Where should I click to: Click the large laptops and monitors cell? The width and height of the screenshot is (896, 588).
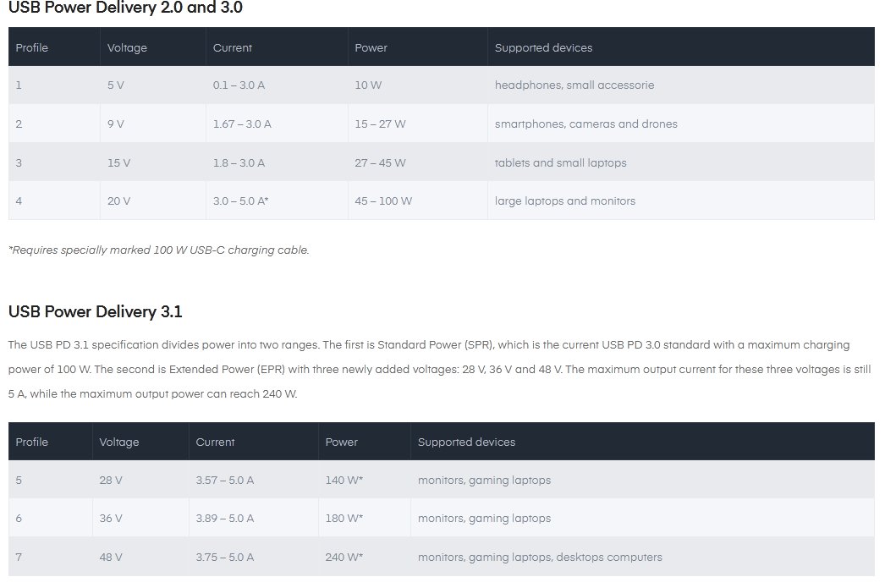[564, 201]
